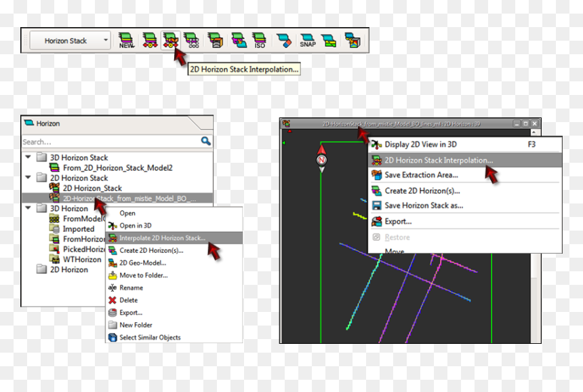Click the 2D viewer window title icon

tap(286, 123)
